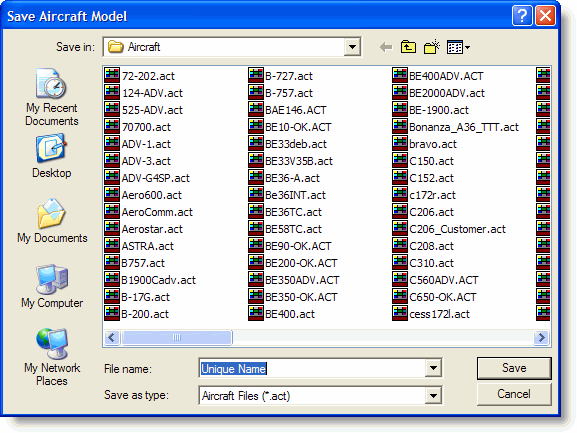Click Save to save the model
The width and height of the screenshot is (577, 433).
tap(514, 368)
